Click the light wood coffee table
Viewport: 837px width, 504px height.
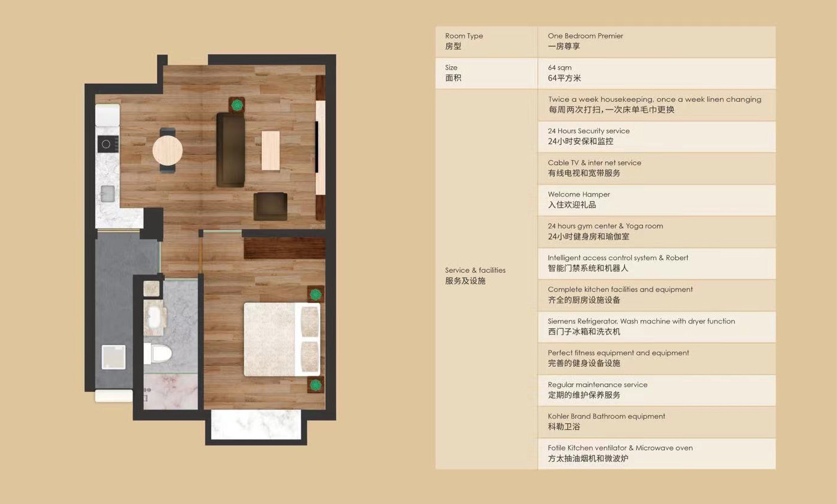pos(270,151)
